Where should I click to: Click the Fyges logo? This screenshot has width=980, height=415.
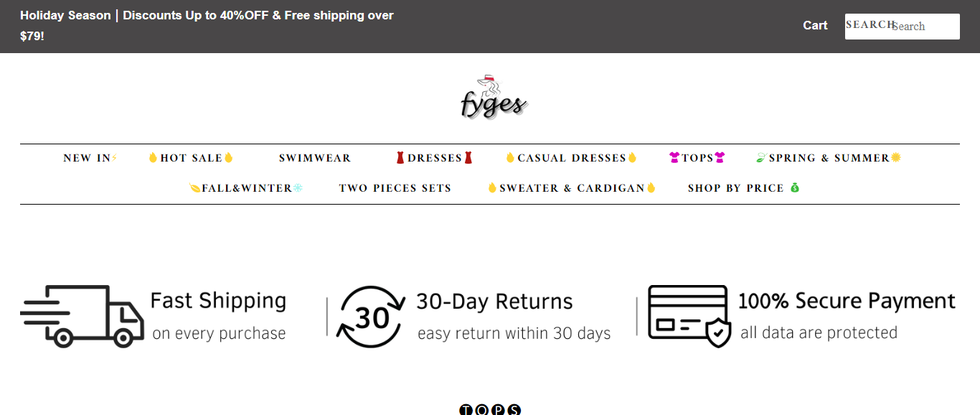(494, 98)
